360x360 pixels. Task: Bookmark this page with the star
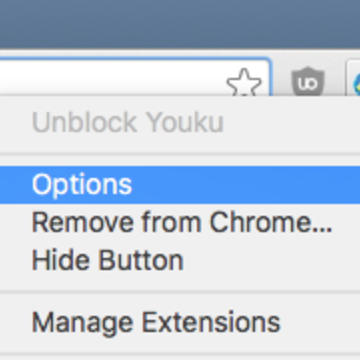point(244,83)
